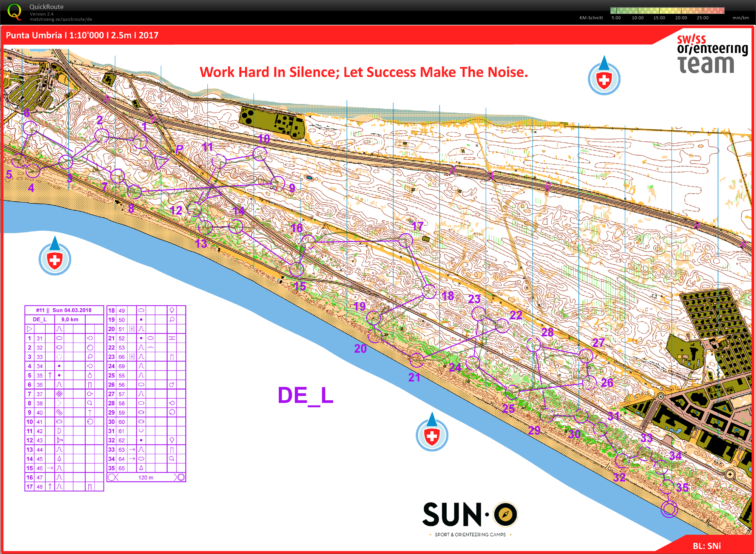Click the pace color gradient scale
Screen dimensions: 756x554
[667, 11]
